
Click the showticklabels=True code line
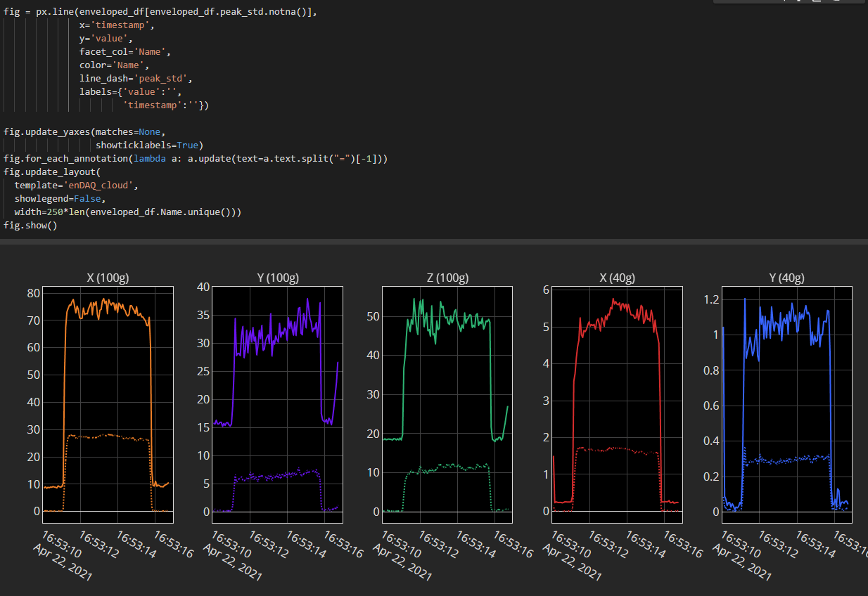tap(149, 145)
